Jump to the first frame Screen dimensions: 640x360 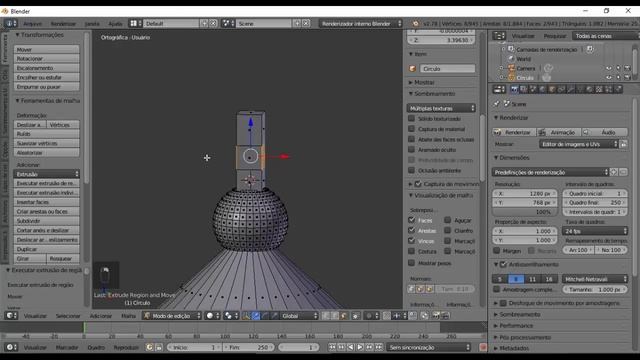pos(332,347)
